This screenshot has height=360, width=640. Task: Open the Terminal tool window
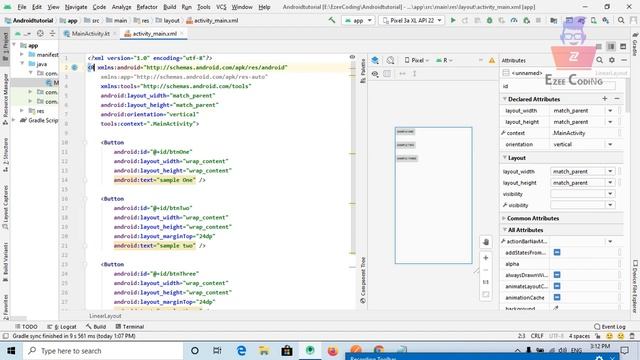tap(130, 327)
